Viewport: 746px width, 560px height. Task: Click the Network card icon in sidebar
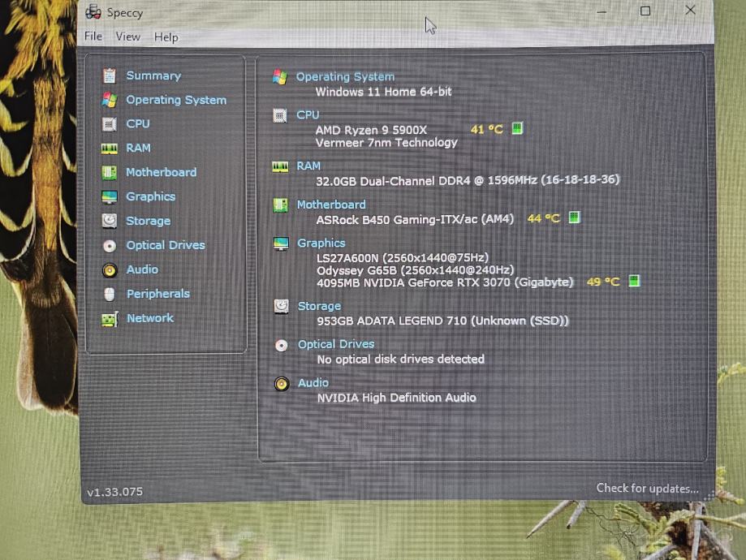tap(110, 319)
